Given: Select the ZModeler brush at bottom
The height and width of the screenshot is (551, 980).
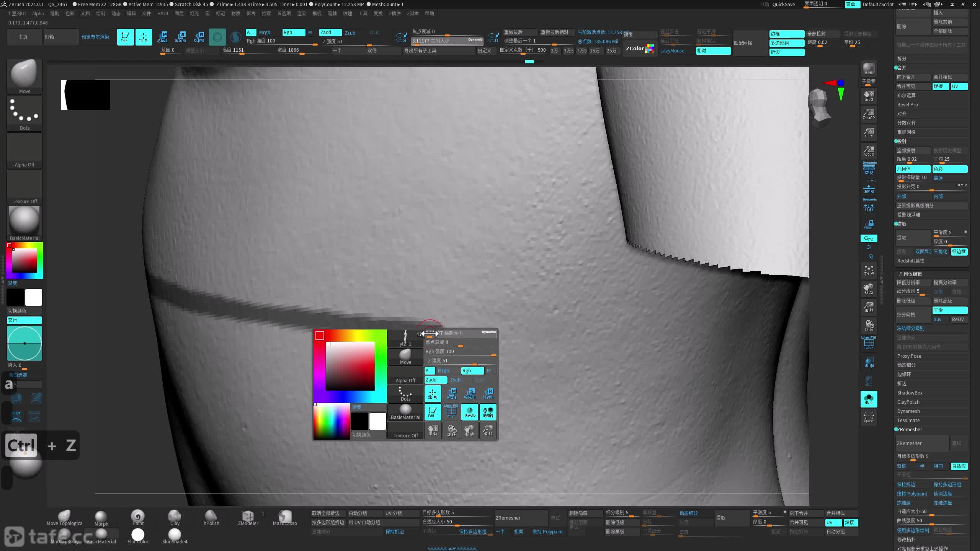Looking at the screenshot, I should 248,517.
